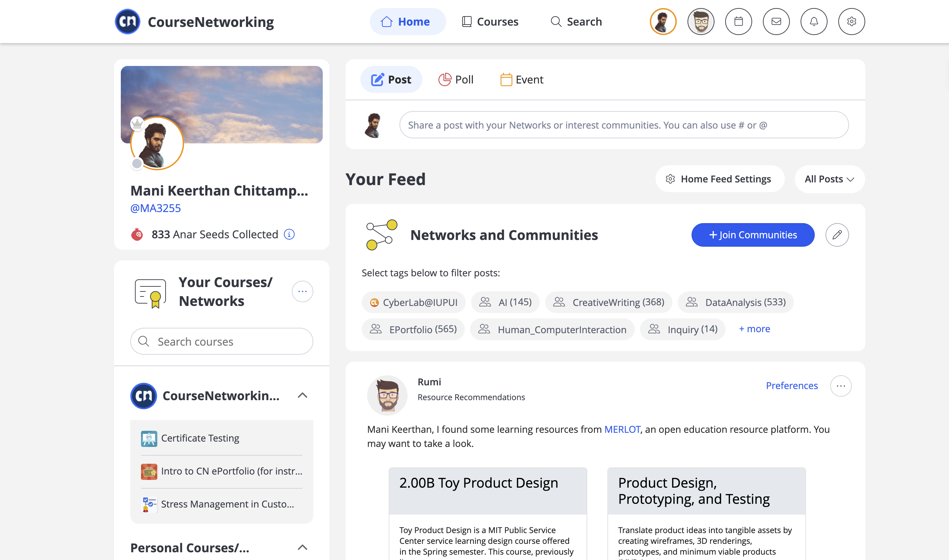Image resolution: width=949 pixels, height=560 pixels.
Task: Click the CN logo in the courses list
Action: (143, 396)
